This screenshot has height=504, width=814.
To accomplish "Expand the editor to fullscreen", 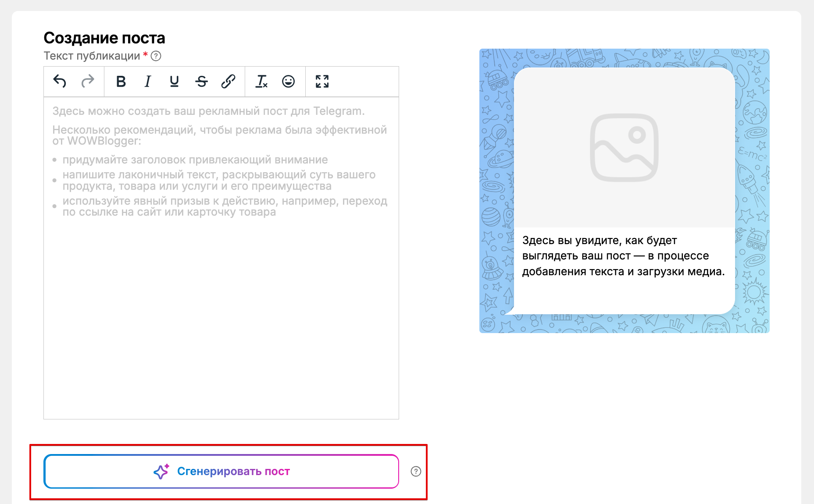I will click(322, 82).
